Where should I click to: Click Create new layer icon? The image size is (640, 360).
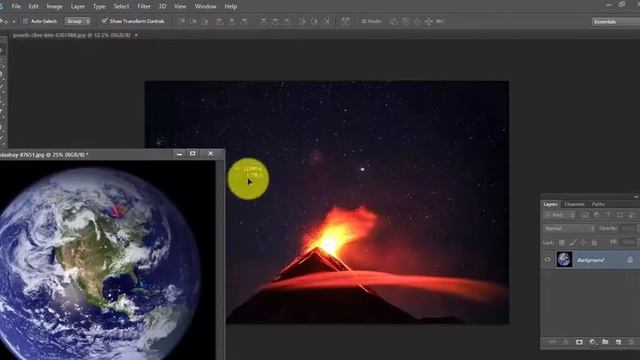coord(618,342)
